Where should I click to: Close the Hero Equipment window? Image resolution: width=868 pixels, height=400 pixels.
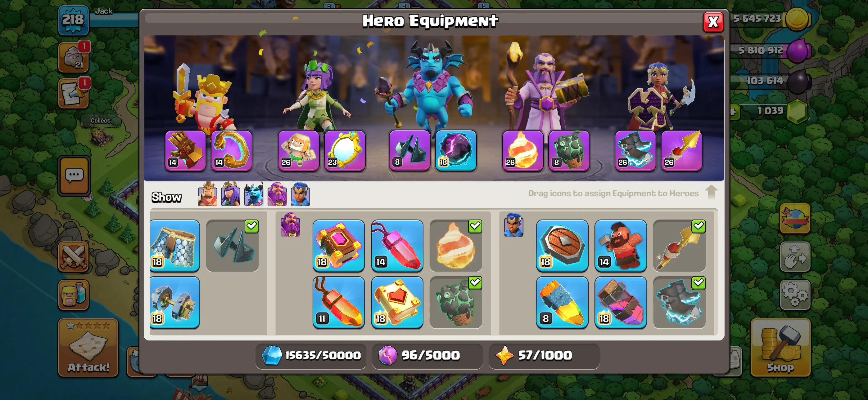[713, 22]
